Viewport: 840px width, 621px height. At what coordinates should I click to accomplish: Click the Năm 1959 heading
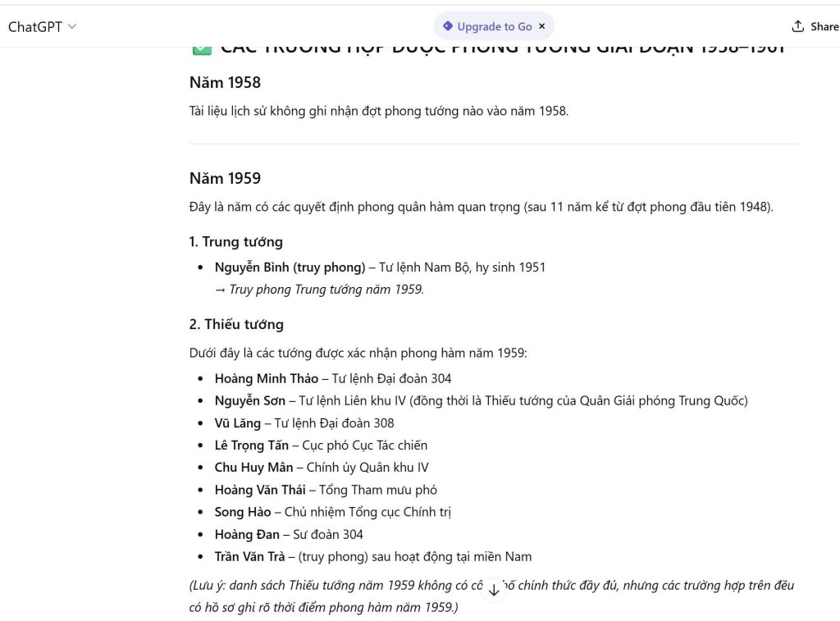click(225, 178)
